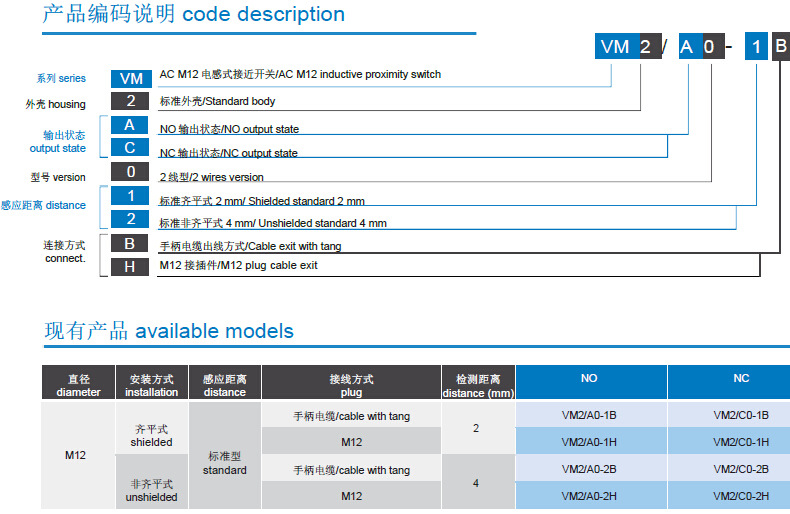Click the 齐平式 shielded installation cell
Image resolution: width=790 pixels, height=514 pixels.
tap(151, 435)
